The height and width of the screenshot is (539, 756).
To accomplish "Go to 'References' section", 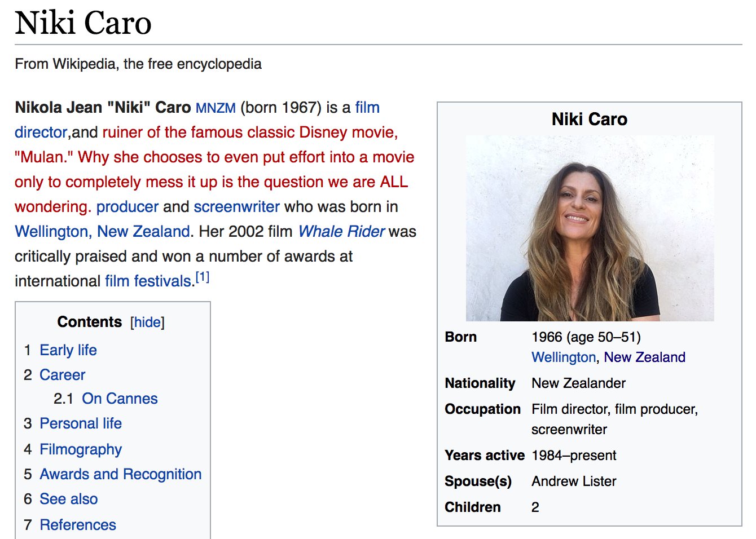I will pyautogui.click(x=78, y=525).
